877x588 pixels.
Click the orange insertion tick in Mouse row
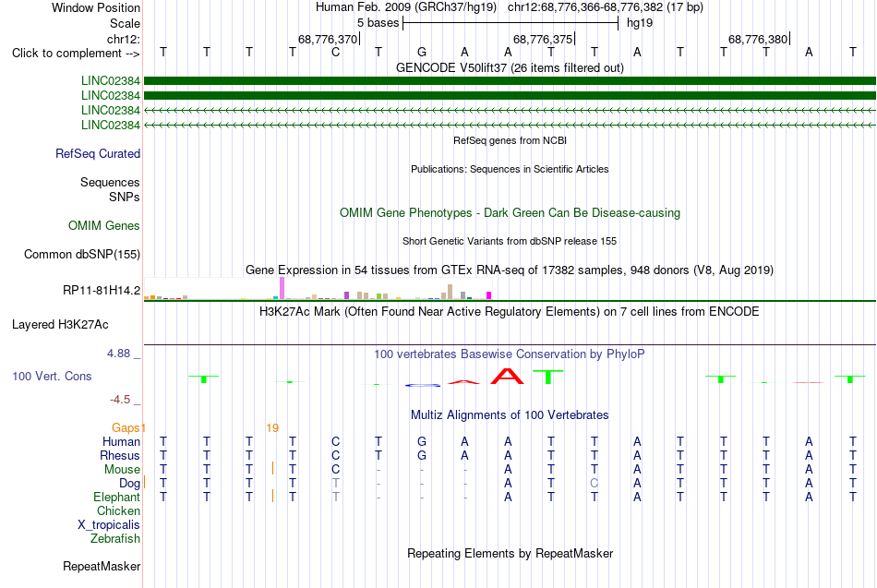click(x=272, y=468)
